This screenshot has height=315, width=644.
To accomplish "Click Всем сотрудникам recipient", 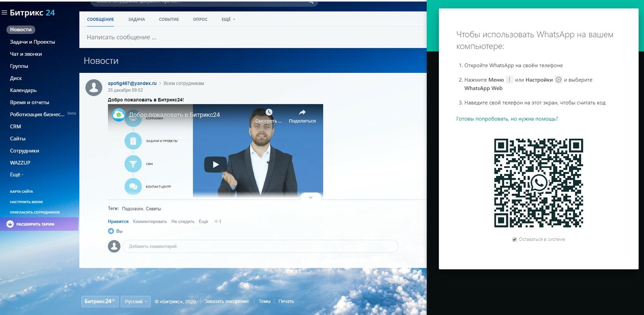I will point(184,83).
